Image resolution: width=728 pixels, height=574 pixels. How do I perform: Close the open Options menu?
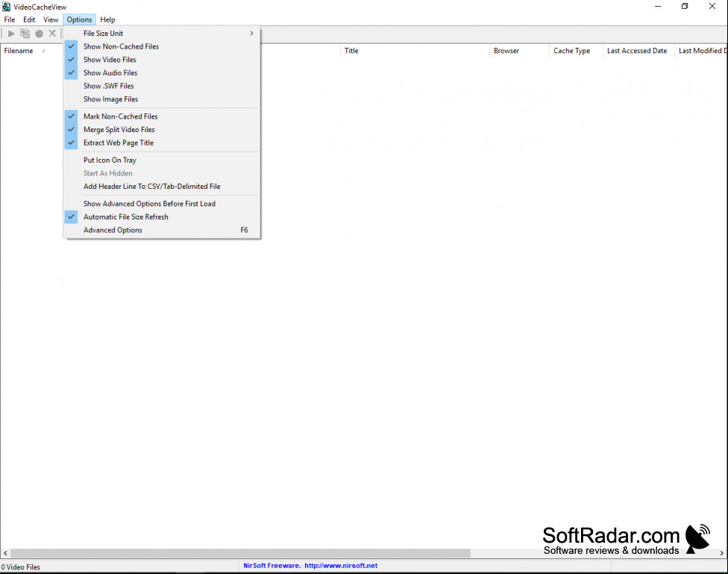pos(79,19)
